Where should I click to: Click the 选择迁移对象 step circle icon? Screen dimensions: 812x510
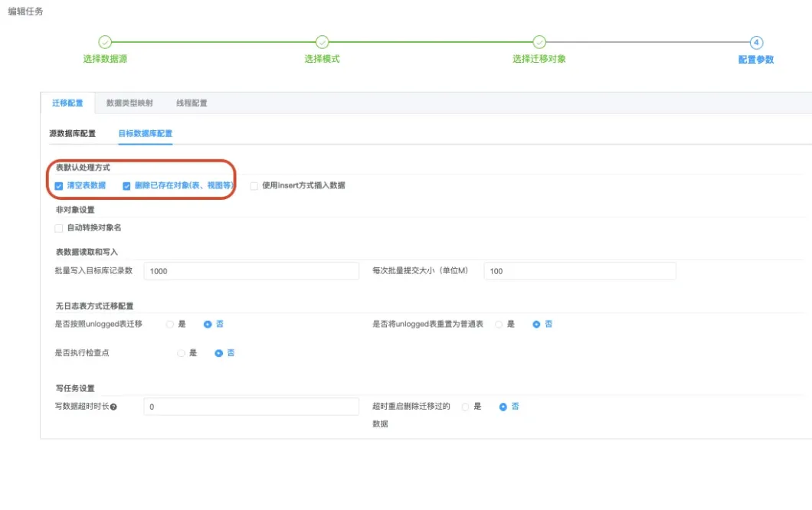pyautogui.click(x=539, y=42)
